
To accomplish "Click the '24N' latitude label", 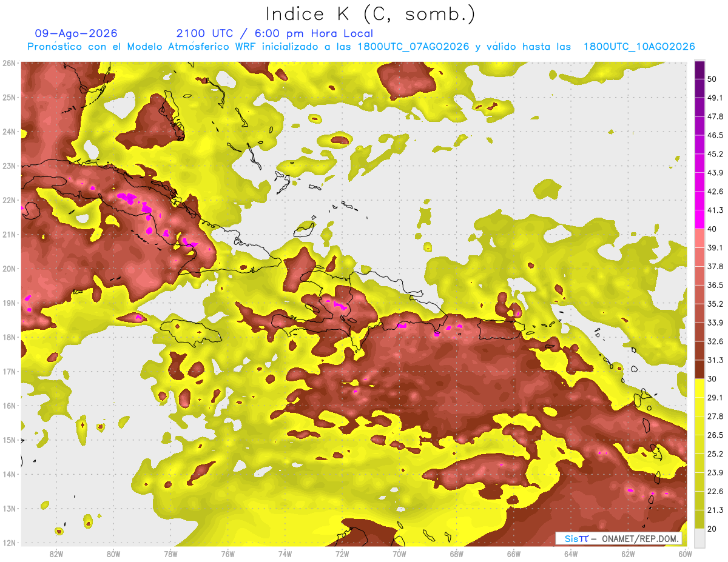I will 9,132.
